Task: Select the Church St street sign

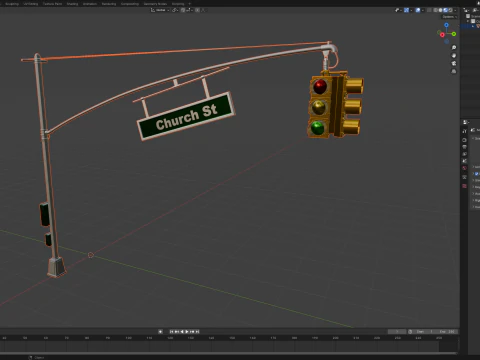Action: 186,116
